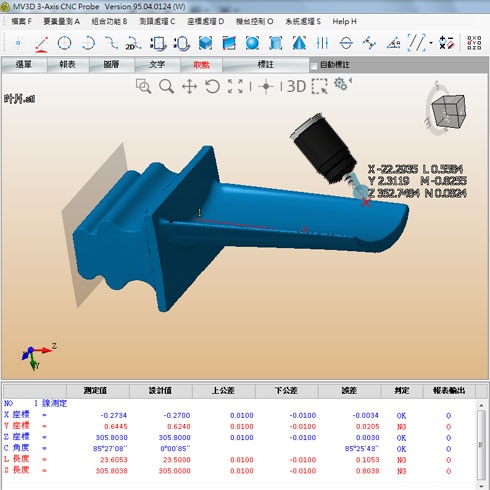Activate the rectangle selection tool
This screenshot has width=490, height=490.
320,86
